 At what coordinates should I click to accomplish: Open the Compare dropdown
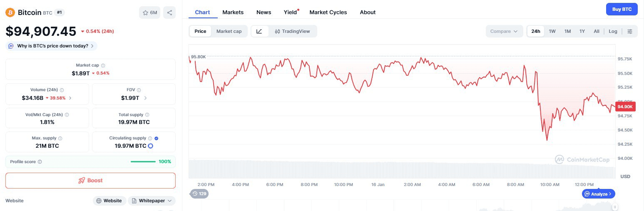(x=504, y=31)
